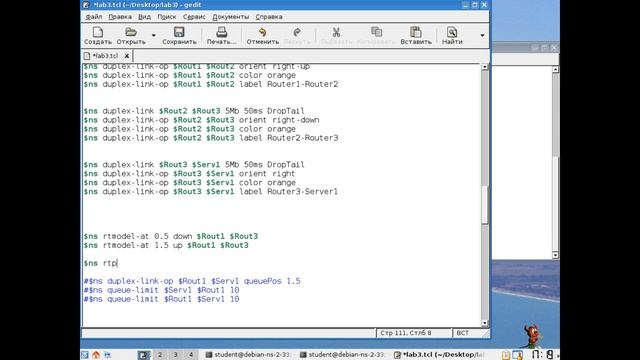Click the red mascot desktop icon
Viewport: 640px width, 360px height.
tap(532, 336)
